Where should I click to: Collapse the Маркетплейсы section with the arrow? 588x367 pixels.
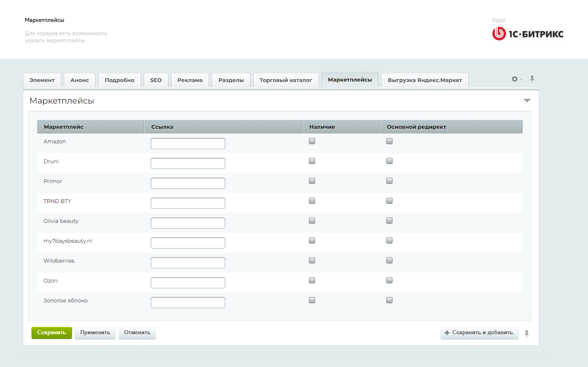527,101
